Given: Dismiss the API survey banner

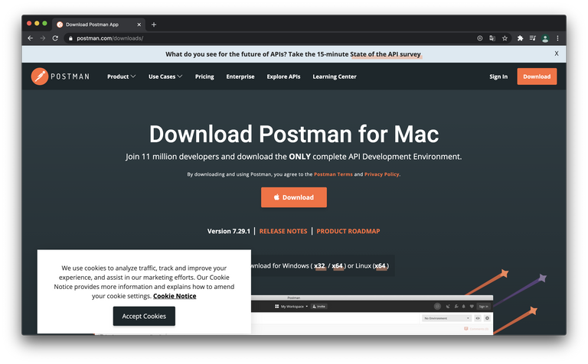Looking at the screenshot, I should pyautogui.click(x=557, y=54).
